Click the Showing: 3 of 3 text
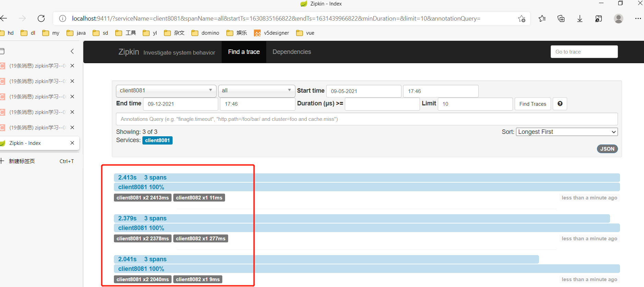 click(137, 132)
